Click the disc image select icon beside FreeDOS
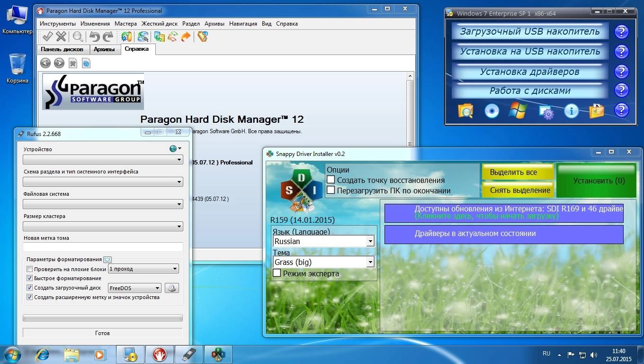 [x=171, y=288]
